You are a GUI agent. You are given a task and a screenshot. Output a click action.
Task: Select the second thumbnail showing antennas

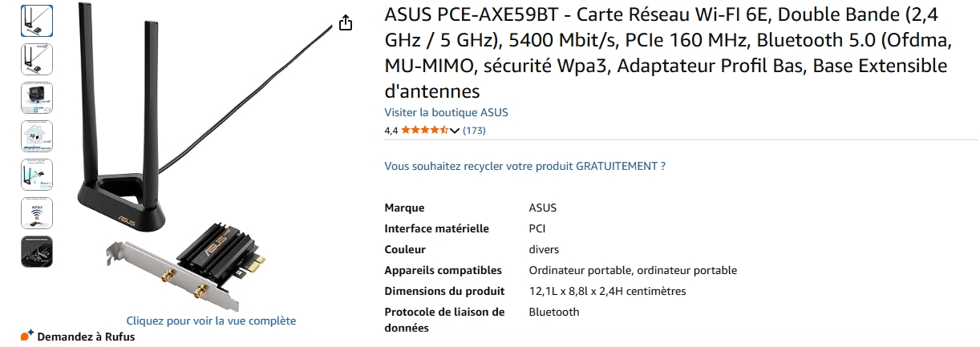(37, 59)
